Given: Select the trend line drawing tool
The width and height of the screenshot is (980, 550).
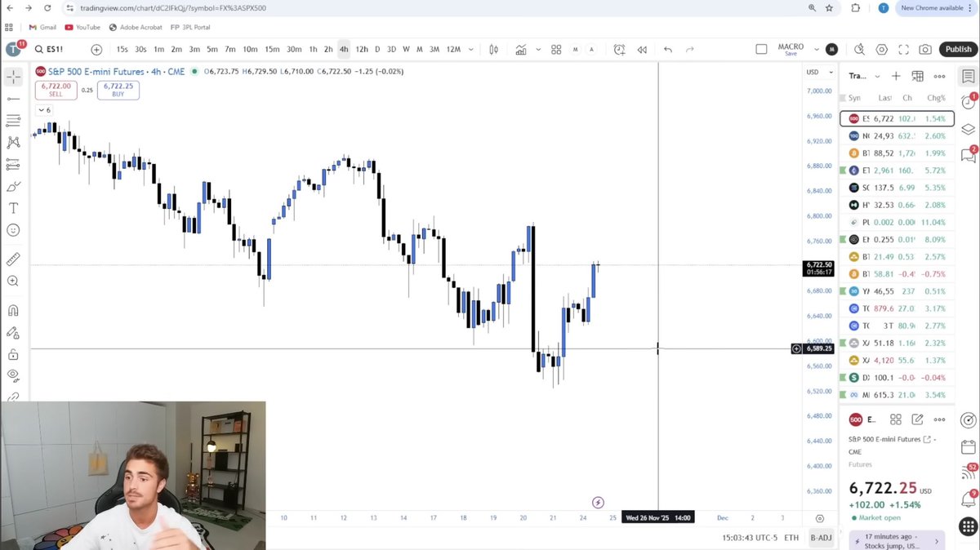Looking at the screenshot, I should [x=13, y=99].
